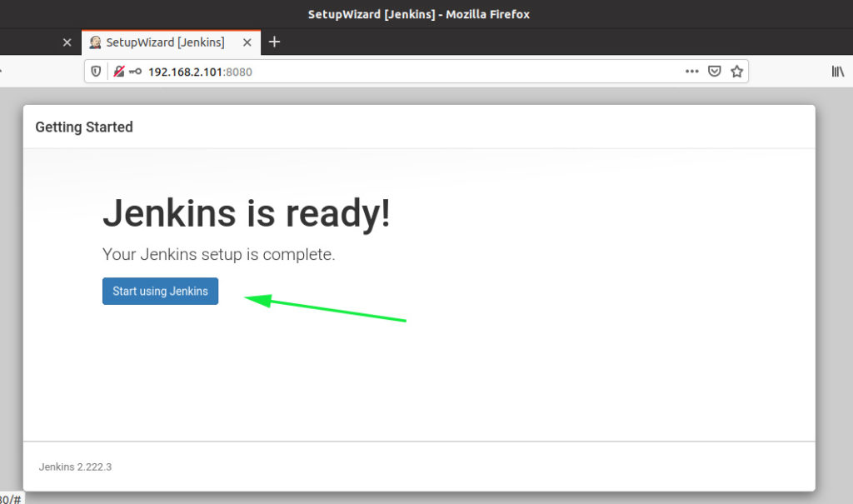The image size is (853, 504).
Task: Click Your Jenkins setup is complete text
Action: 219,254
